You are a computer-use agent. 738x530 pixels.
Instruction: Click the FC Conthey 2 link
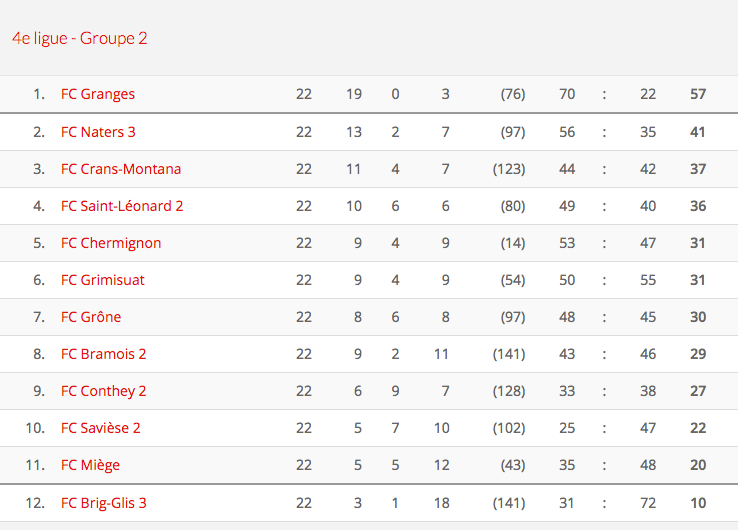tap(104, 391)
